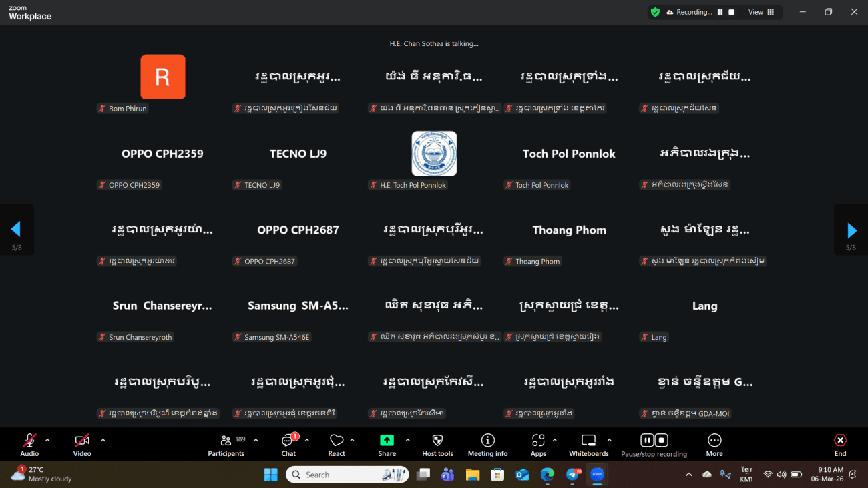Click the green Share screen icon
868x488 pixels.
[x=387, y=441]
